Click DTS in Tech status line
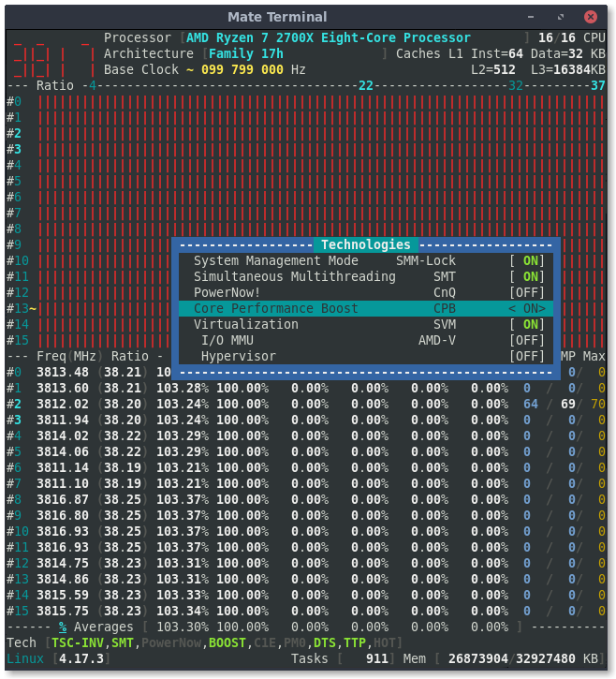Viewport: 616px width, 679px height. 325,643
